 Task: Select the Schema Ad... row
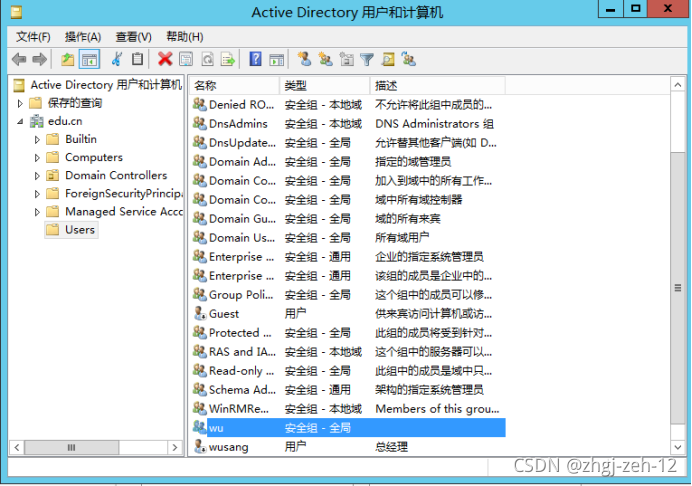coord(347,390)
